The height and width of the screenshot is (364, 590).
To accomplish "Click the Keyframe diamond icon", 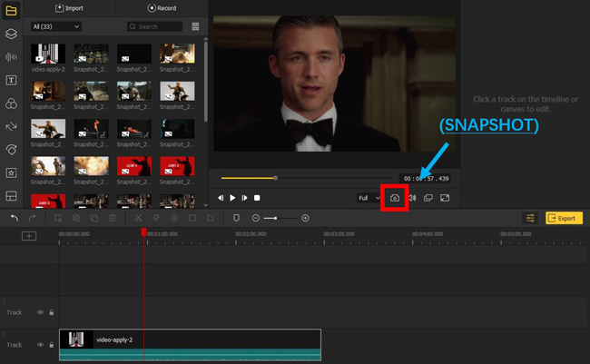I will point(174,218).
